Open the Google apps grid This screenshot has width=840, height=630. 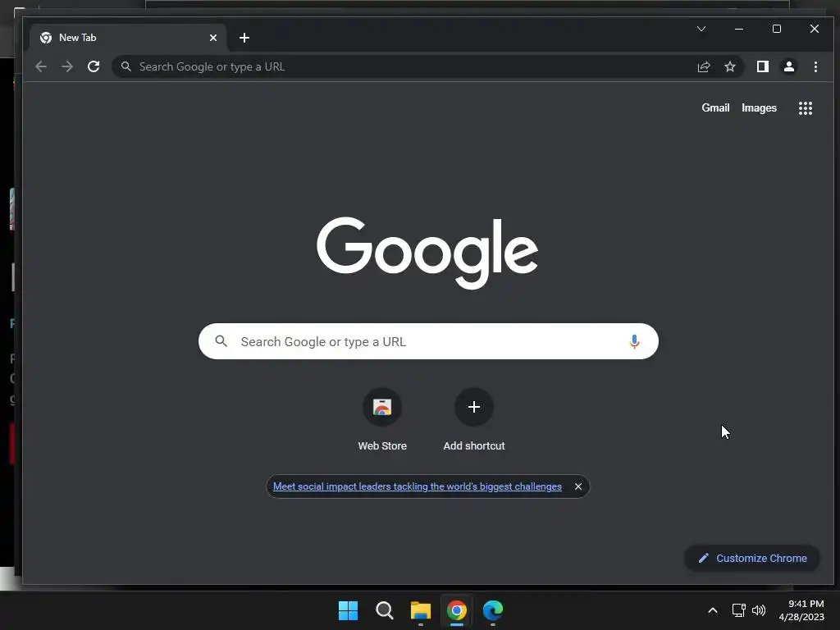(806, 108)
